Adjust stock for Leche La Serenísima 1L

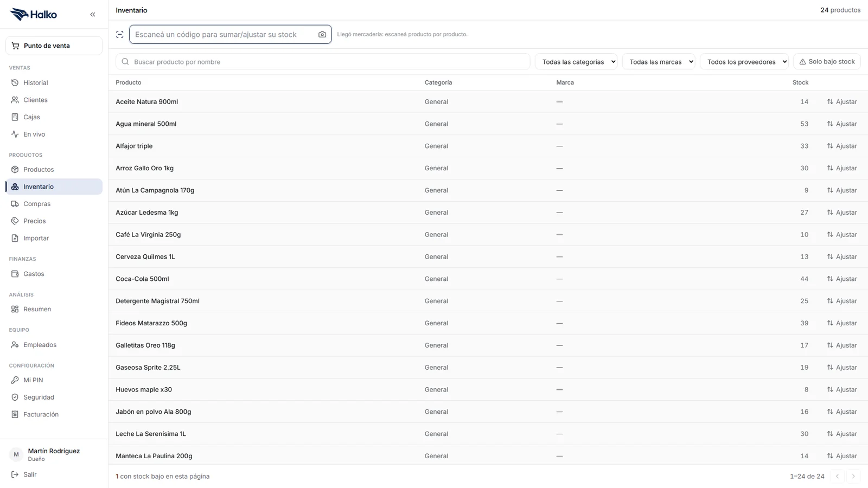842,434
